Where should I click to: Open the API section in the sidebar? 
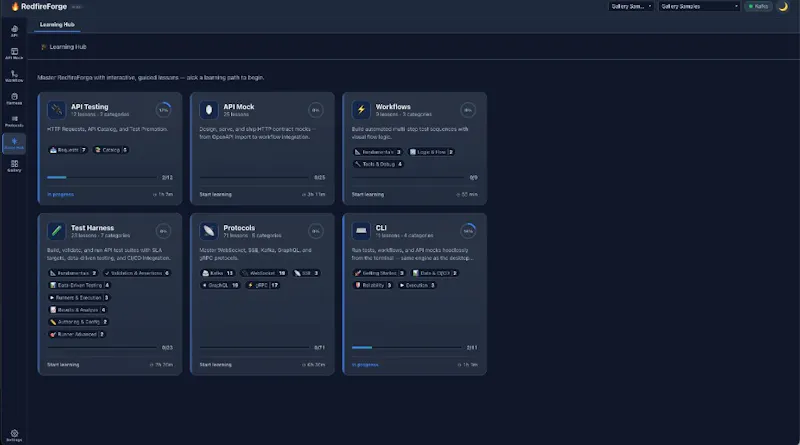pos(14,31)
